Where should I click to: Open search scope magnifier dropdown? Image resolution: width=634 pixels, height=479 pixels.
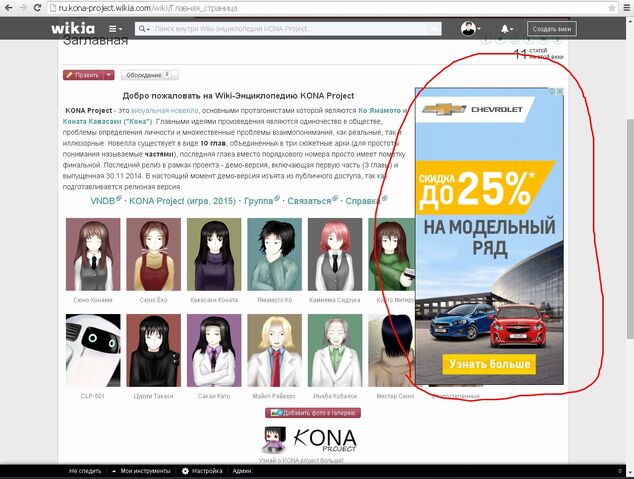point(144,29)
